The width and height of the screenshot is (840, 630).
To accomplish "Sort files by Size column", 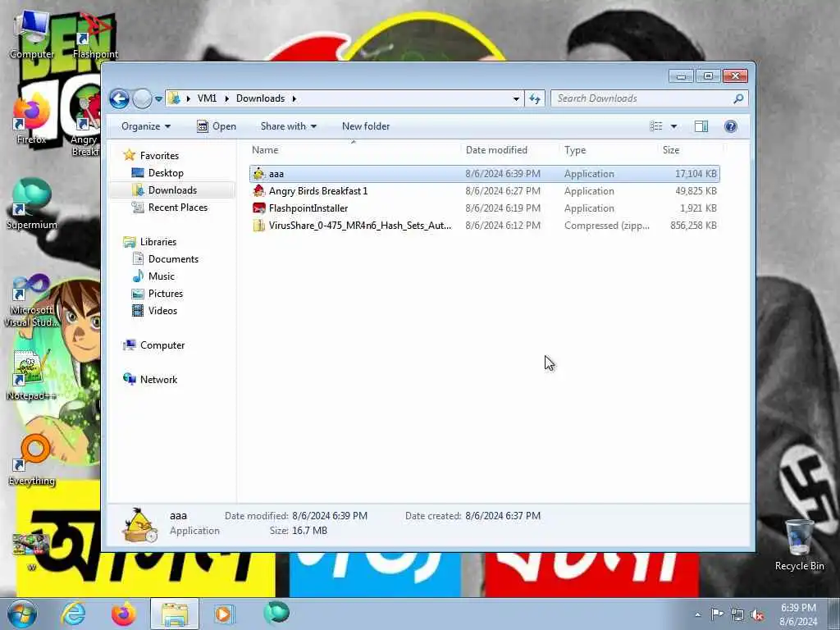I will (690, 150).
